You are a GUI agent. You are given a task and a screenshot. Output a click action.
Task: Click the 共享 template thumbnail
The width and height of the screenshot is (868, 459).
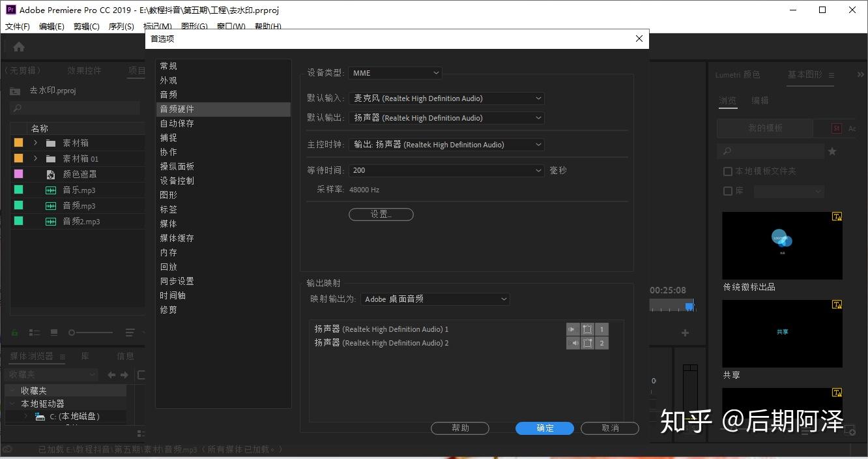point(782,333)
